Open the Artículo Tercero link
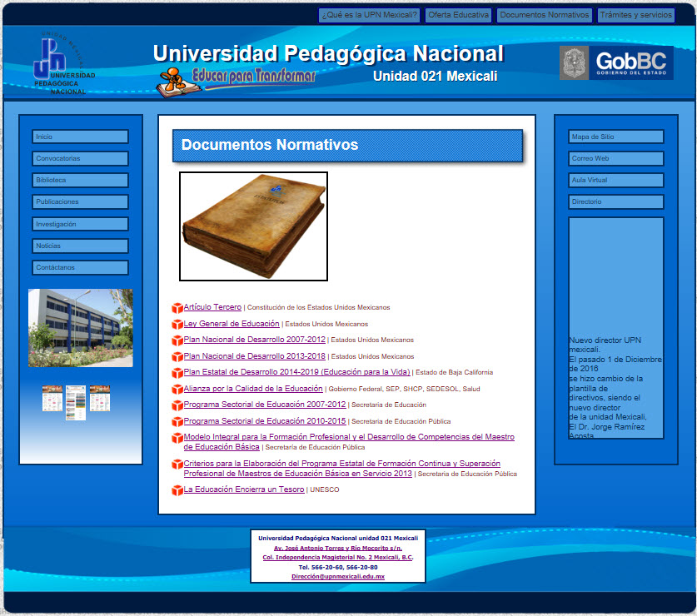The width and height of the screenshot is (697, 616). coord(212,307)
